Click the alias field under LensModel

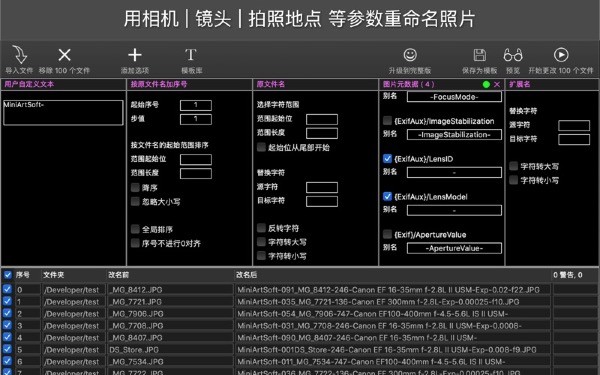point(454,210)
